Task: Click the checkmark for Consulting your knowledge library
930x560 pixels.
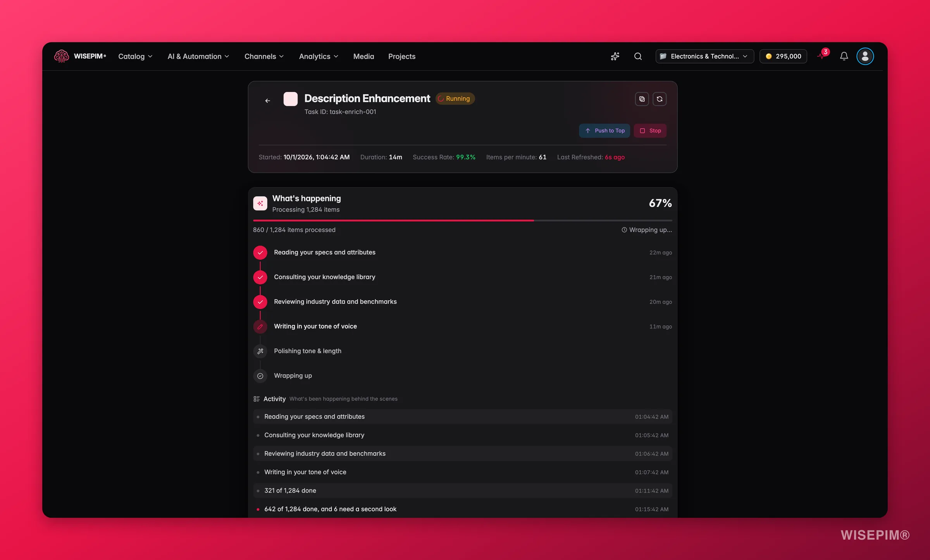Action: [260, 277]
